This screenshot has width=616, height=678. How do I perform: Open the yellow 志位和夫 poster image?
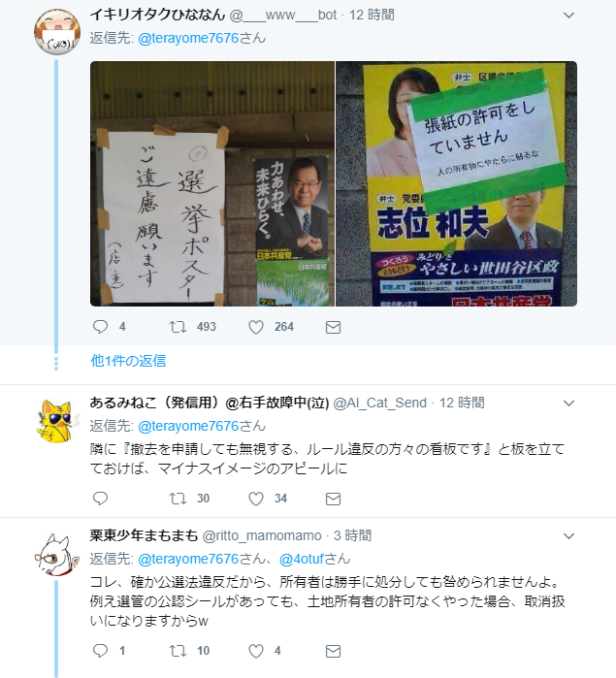pos(456,183)
